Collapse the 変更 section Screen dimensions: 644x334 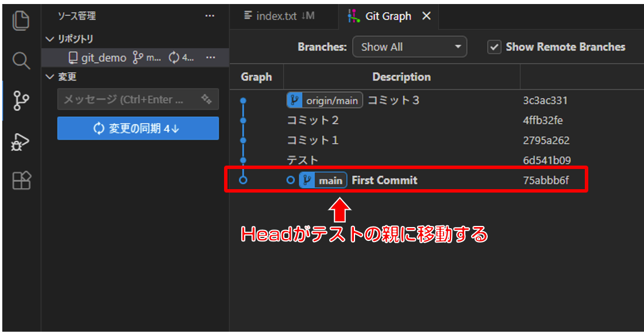click(x=49, y=76)
